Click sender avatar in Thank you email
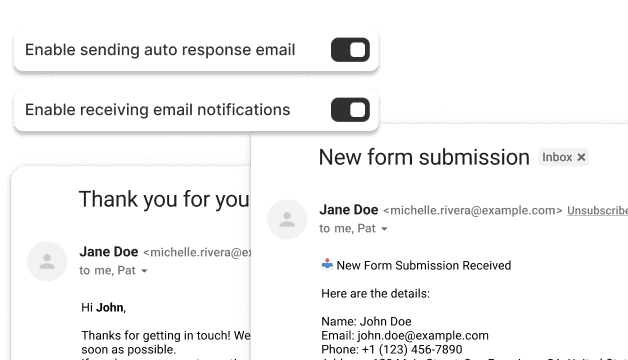Screen dimensions: 628x360 tap(47, 261)
